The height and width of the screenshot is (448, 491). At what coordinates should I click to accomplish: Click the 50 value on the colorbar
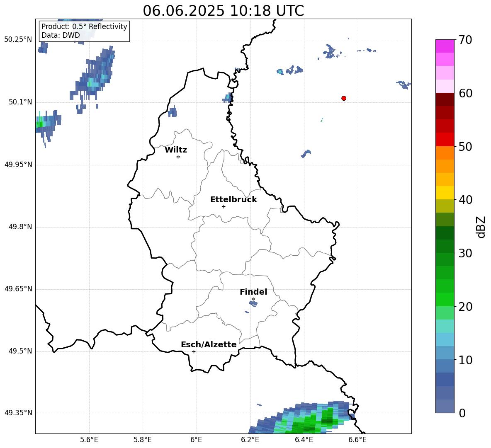pos(465,147)
